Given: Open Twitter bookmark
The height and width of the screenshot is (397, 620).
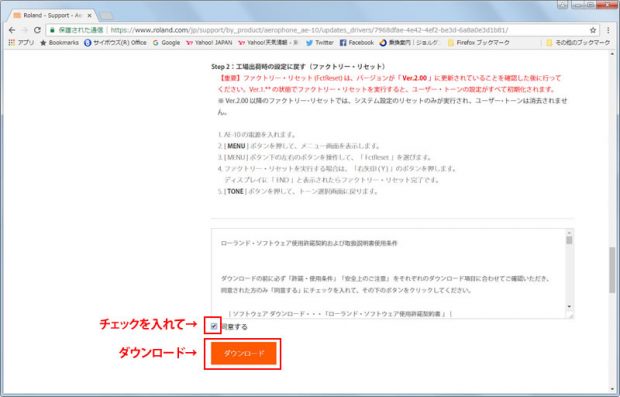Looking at the screenshot, I should click(x=320, y=42).
